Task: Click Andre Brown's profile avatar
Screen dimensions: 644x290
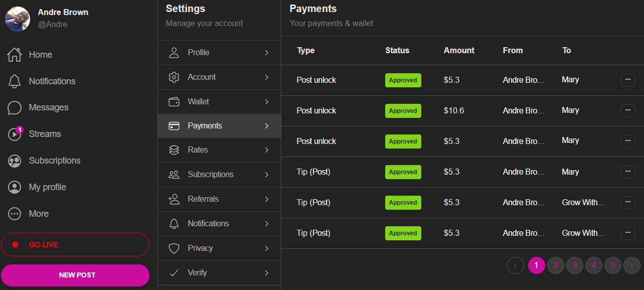Action: (18, 19)
